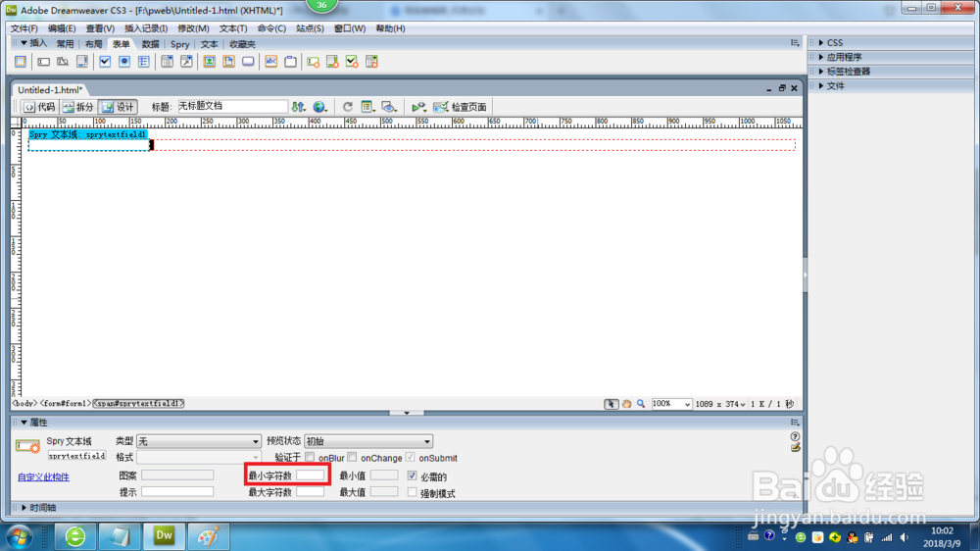980x551 pixels.
Task: Click the refresh design view icon
Action: (348, 107)
